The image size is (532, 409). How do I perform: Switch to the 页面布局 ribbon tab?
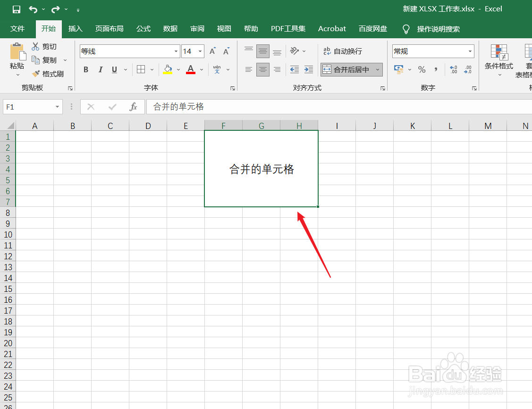point(109,29)
